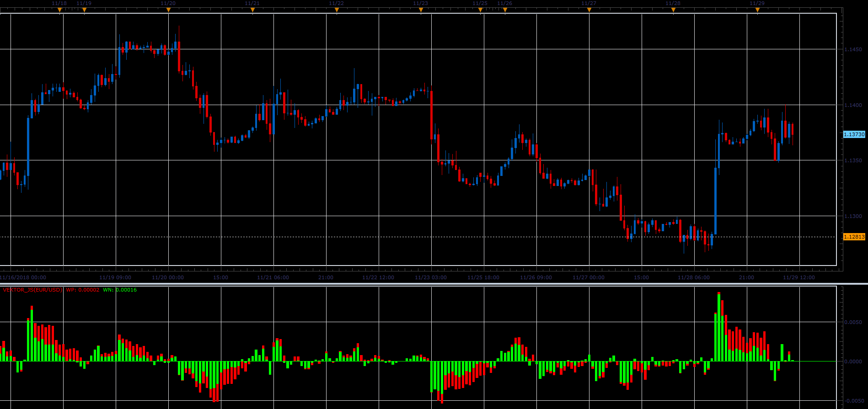This screenshot has width=868, height=409.
Task: Click the VEKTOR_JS(EUR/USD) indicator label
Action: click(x=32, y=290)
